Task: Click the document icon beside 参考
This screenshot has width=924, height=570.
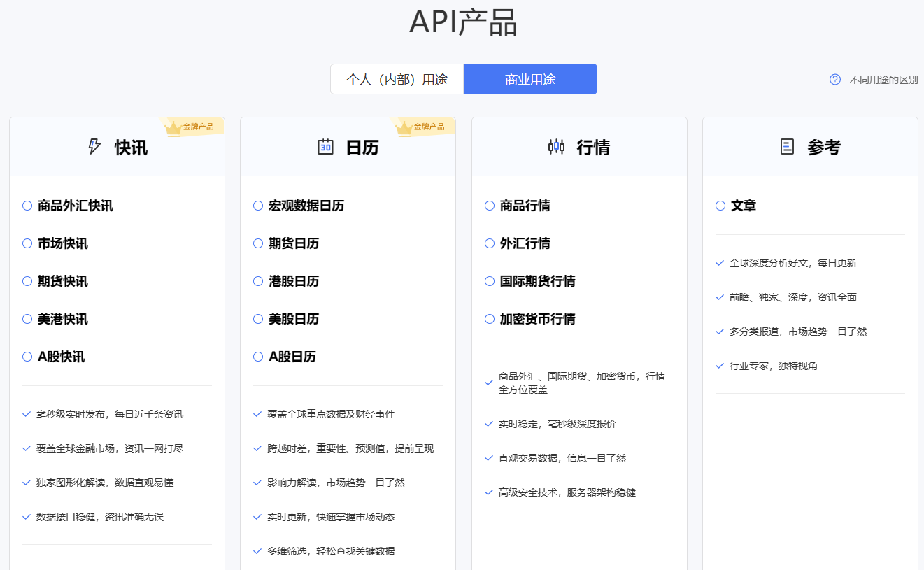Action: (x=787, y=147)
